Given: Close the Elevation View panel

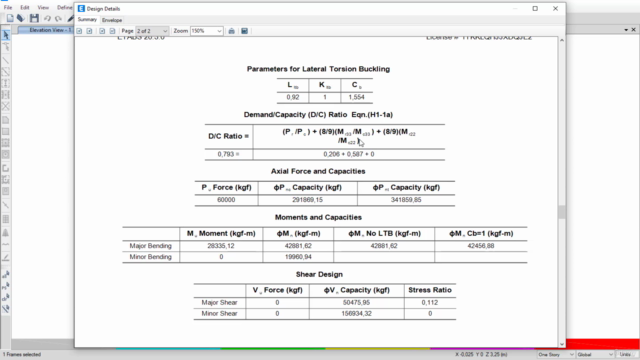Looking at the screenshot, I should click(633, 30).
